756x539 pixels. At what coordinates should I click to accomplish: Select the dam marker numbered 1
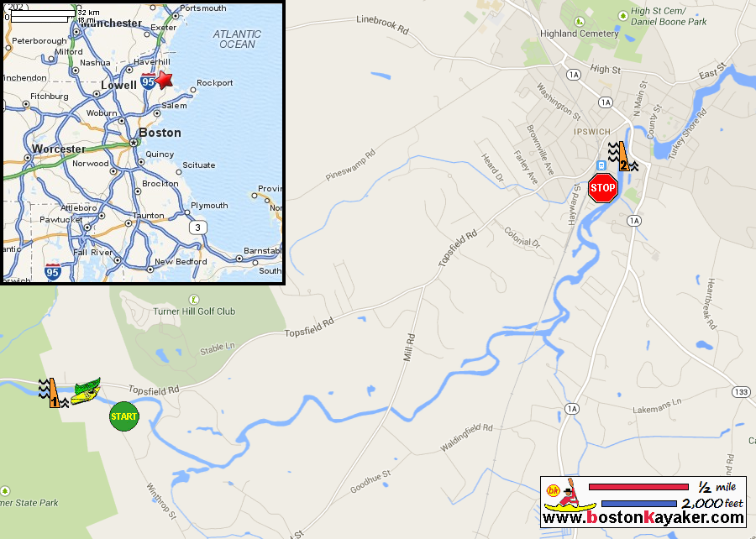point(54,394)
